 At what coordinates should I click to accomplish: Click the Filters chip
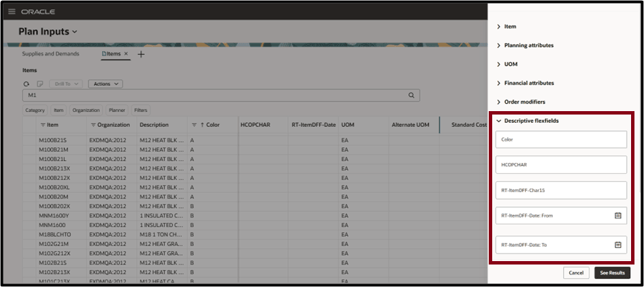141,110
